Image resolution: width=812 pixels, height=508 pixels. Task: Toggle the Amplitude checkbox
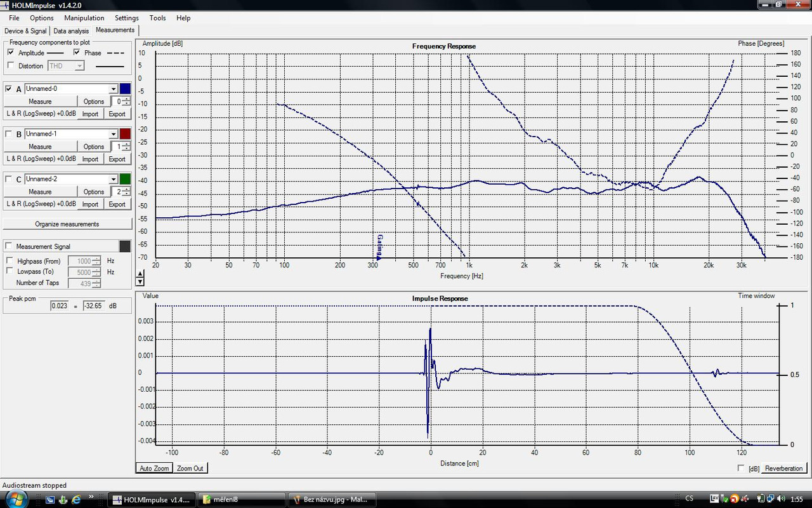pyautogui.click(x=11, y=53)
